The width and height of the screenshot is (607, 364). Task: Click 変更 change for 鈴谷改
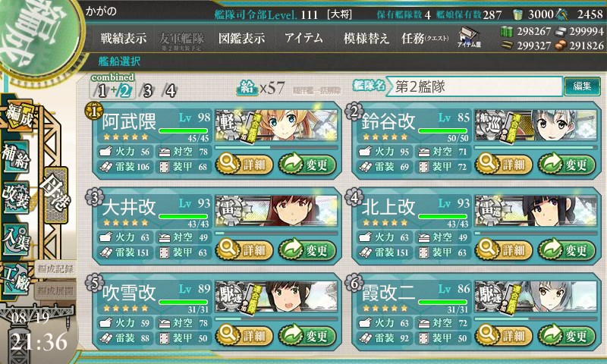566,165
